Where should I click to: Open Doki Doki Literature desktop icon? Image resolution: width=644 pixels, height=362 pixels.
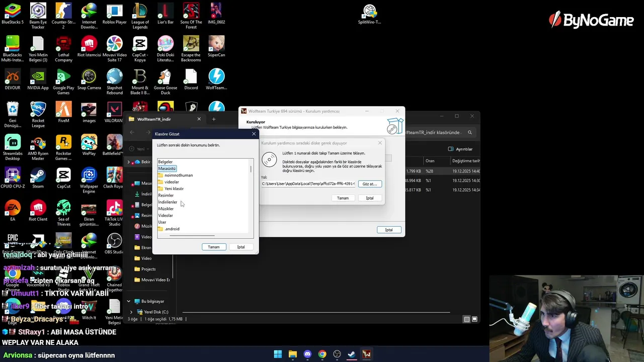[166, 48]
